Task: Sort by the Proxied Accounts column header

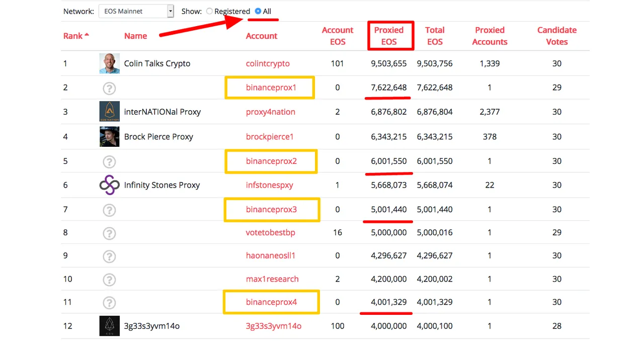Action: click(490, 36)
